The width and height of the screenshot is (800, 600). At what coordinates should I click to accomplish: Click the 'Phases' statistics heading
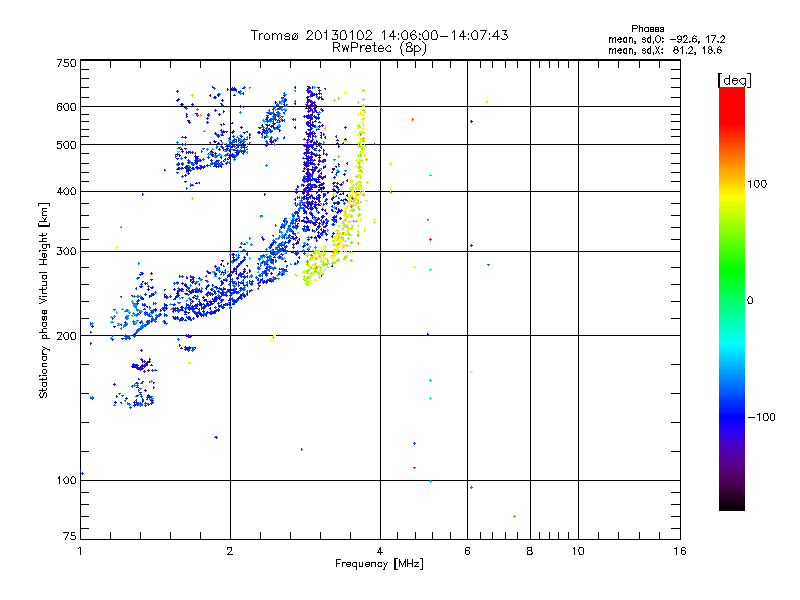647,29
